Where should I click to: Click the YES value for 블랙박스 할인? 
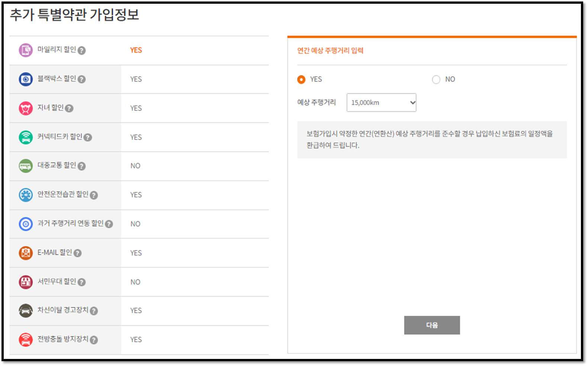pyautogui.click(x=136, y=79)
